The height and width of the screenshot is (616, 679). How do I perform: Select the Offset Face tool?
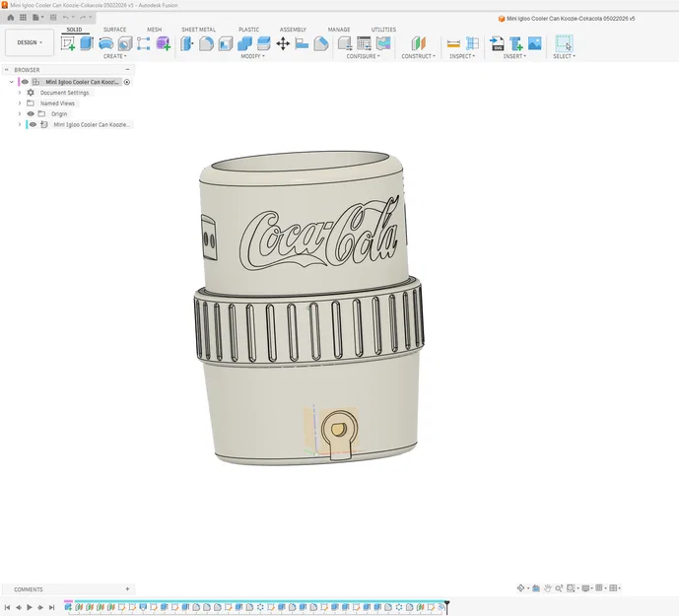pyautogui.click(x=264, y=43)
